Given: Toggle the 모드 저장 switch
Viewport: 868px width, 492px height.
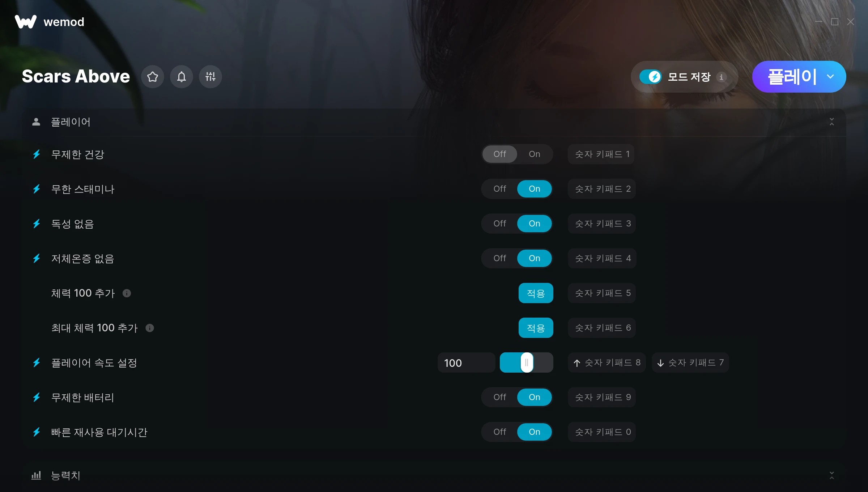Looking at the screenshot, I should pyautogui.click(x=650, y=77).
